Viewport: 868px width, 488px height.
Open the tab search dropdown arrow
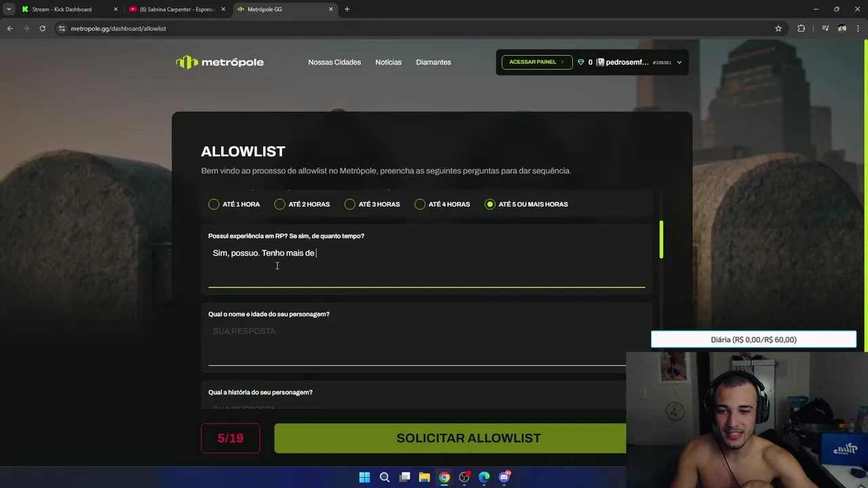click(x=9, y=9)
